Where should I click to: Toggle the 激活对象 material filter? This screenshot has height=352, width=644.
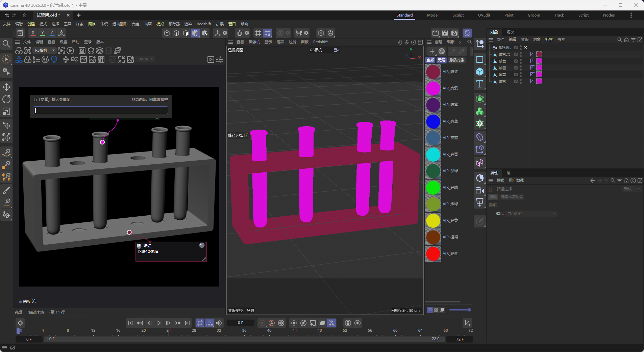click(x=456, y=60)
